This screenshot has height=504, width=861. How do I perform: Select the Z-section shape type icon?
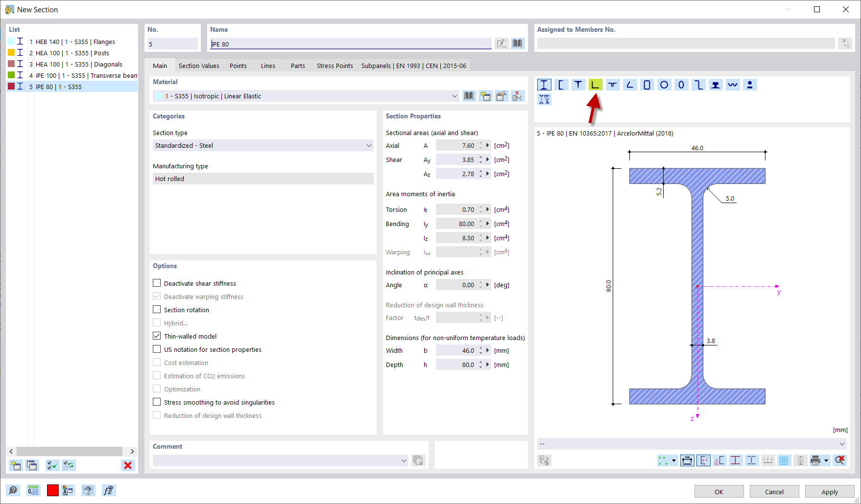pyautogui.click(x=698, y=84)
